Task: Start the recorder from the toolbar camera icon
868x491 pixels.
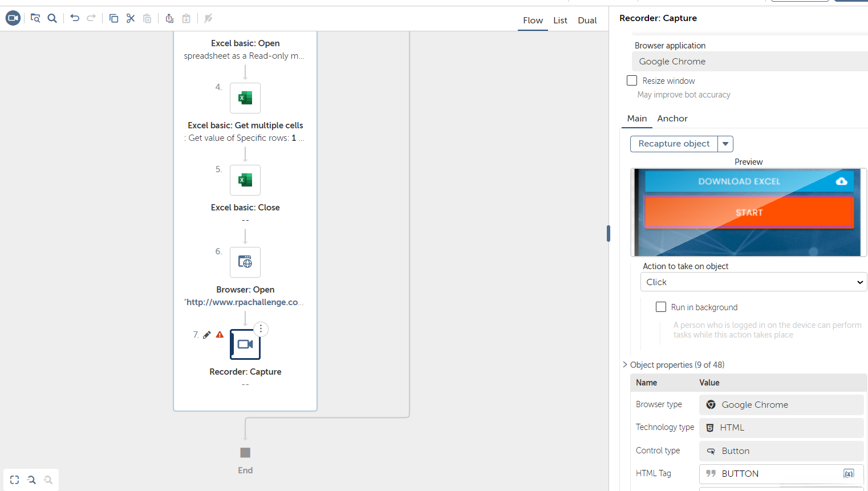Action: [x=13, y=18]
